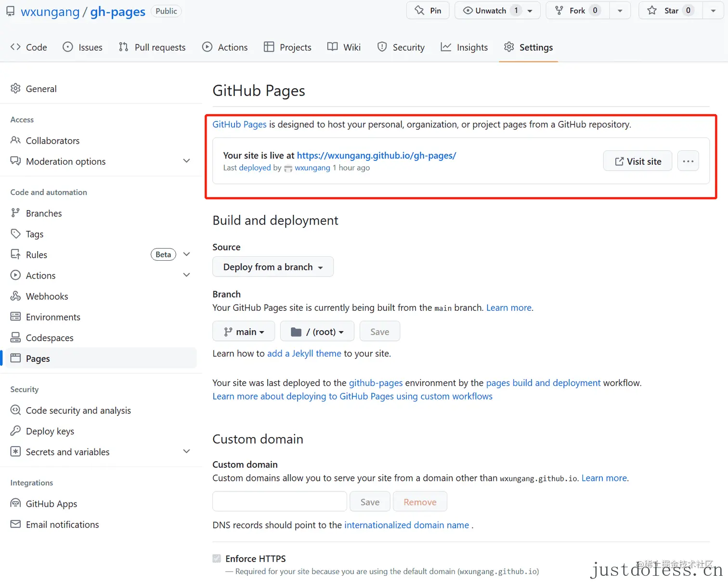Expand Moderation options chevron
The height and width of the screenshot is (584, 728).
click(x=187, y=161)
